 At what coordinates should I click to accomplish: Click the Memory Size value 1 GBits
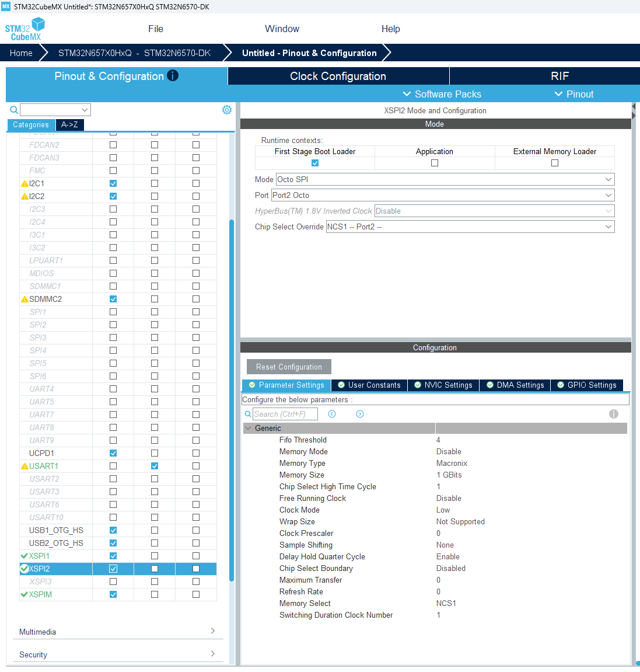(449, 475)
